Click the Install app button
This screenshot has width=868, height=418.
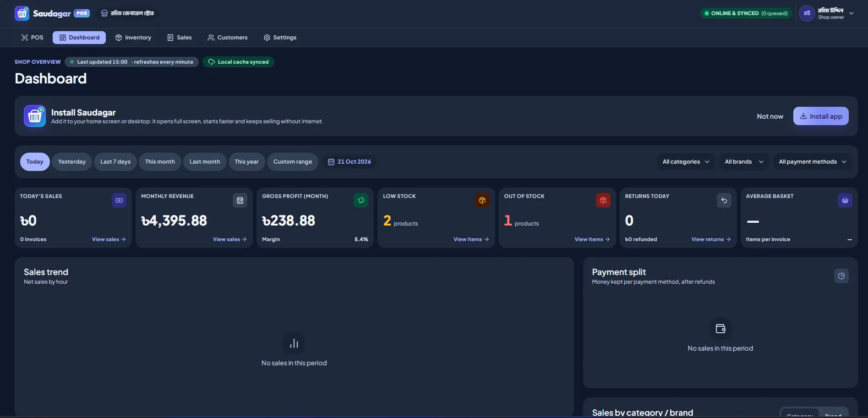pyautogui.click(x=821, y=116)
